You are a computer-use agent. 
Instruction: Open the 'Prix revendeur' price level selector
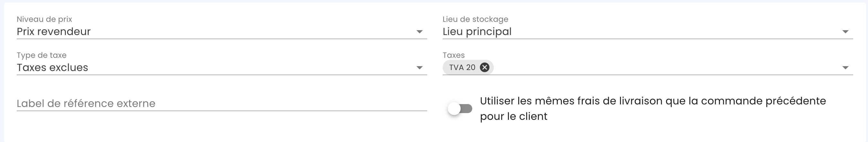pyautogui.click(x=202, y=32)
